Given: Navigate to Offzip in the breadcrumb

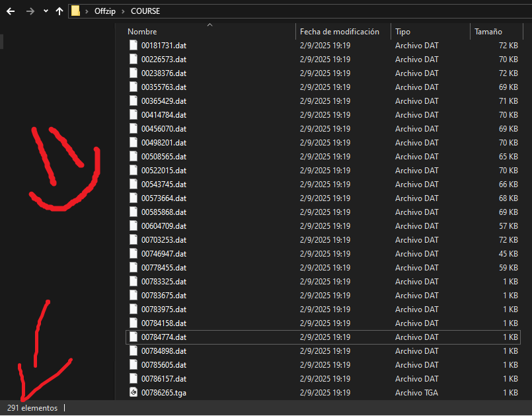Looking at the screenshot, I should pyautogui.click(x=105, y=11).
